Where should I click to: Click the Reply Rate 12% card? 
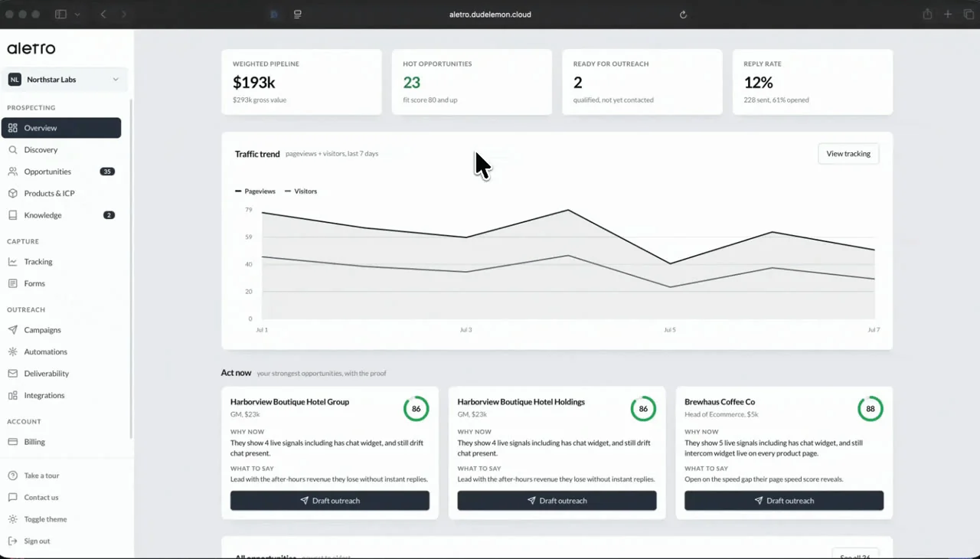click(812, 82)
